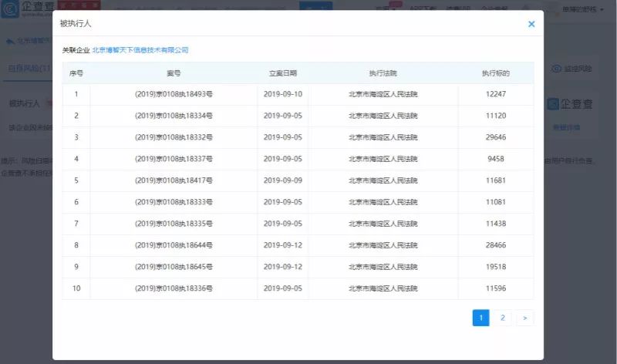The image size is (617, 364).
Task: Click the execution amount 11120
Action: 496,116
